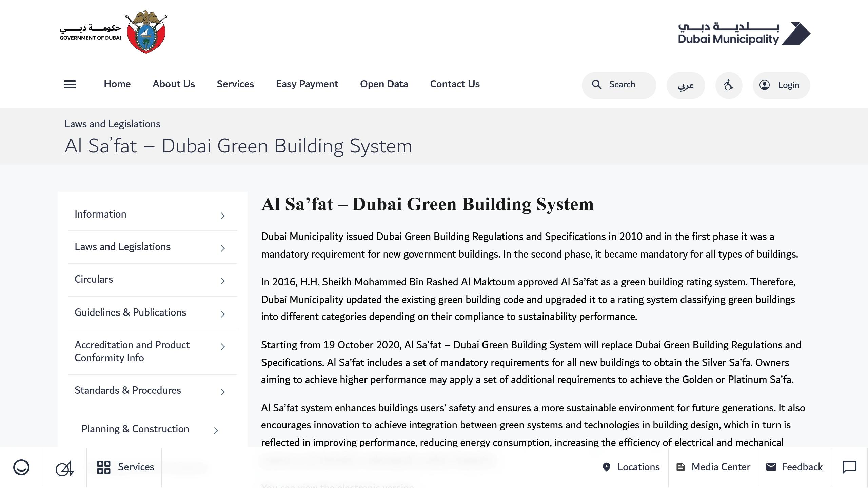
Task: Click the map pin Locations icon
Action: pyautogui.click(x=607, y=467)
